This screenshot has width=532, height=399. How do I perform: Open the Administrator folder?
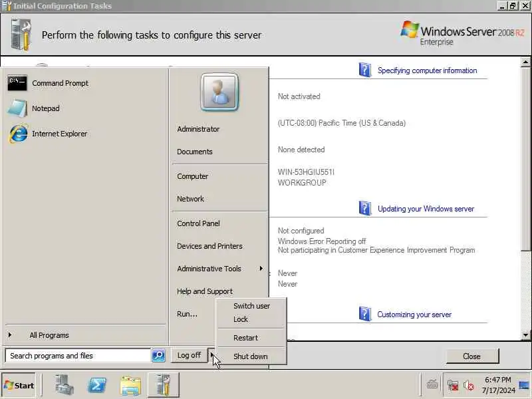pos(198,129)
